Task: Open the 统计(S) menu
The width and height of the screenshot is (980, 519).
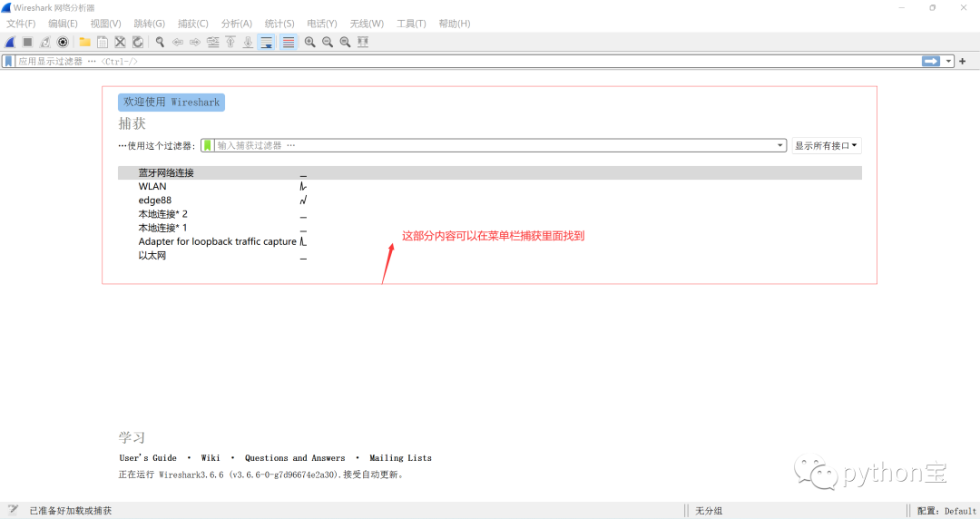Action: click(279, 23)
